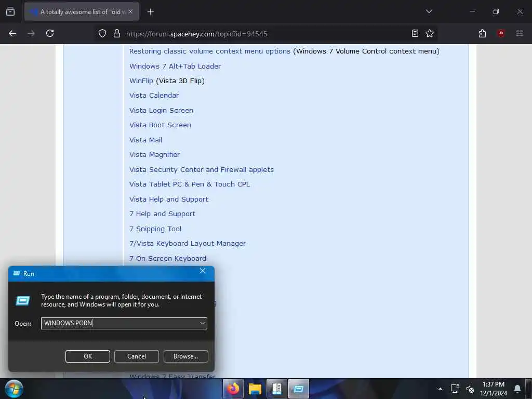Open the Start menu orb
This screenshot has height=399, width=532.
[x=14, y=389]
